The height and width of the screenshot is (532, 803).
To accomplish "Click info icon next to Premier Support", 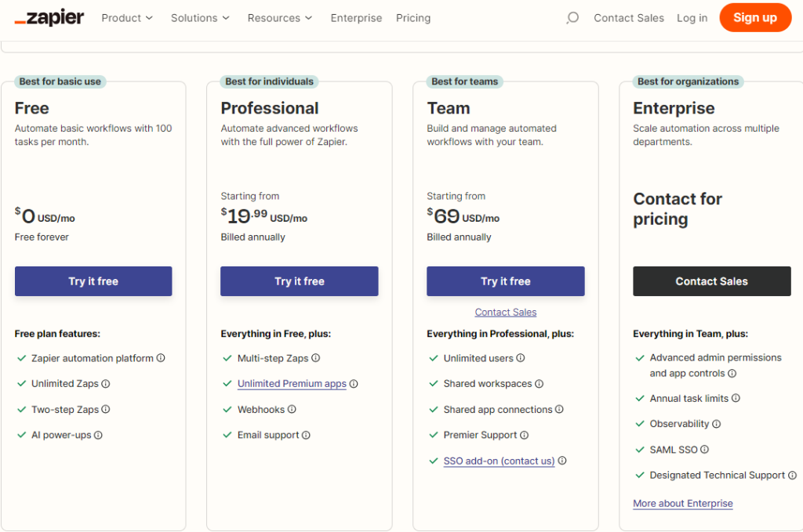I will coord(525,435).
